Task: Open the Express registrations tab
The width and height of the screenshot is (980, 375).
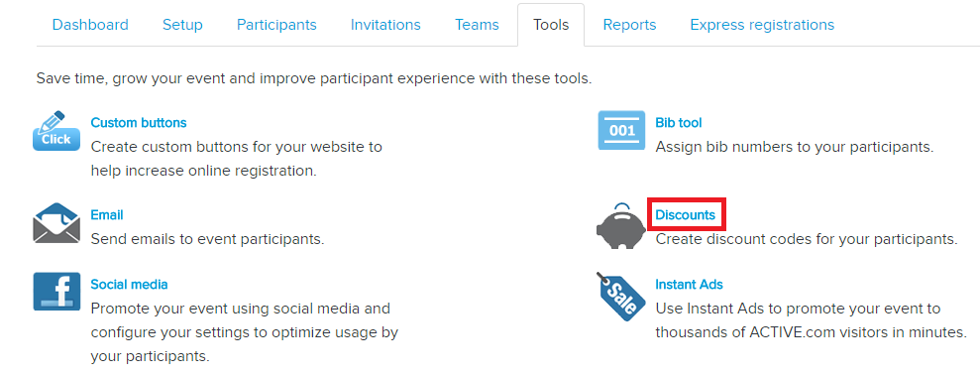Action: tap(762, 25)
